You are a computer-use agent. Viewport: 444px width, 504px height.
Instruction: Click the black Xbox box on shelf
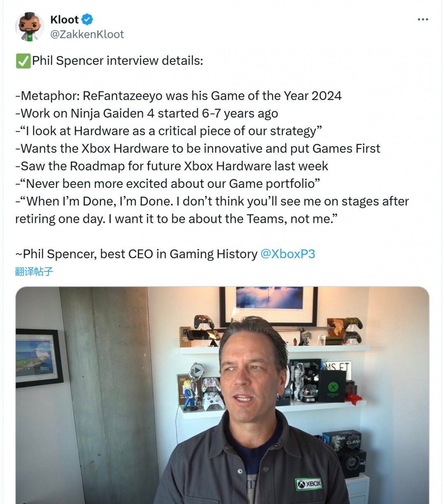(x=332, y=386)
